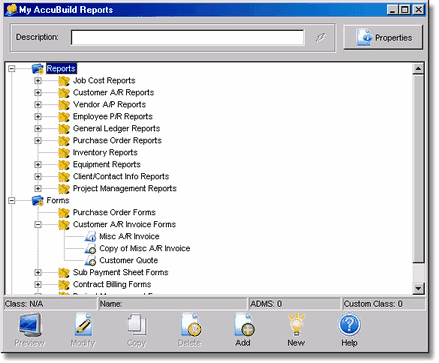The image size is (439, 363).
Task: Click the Custom Class: 0 status field
Action: pos(384,304)
